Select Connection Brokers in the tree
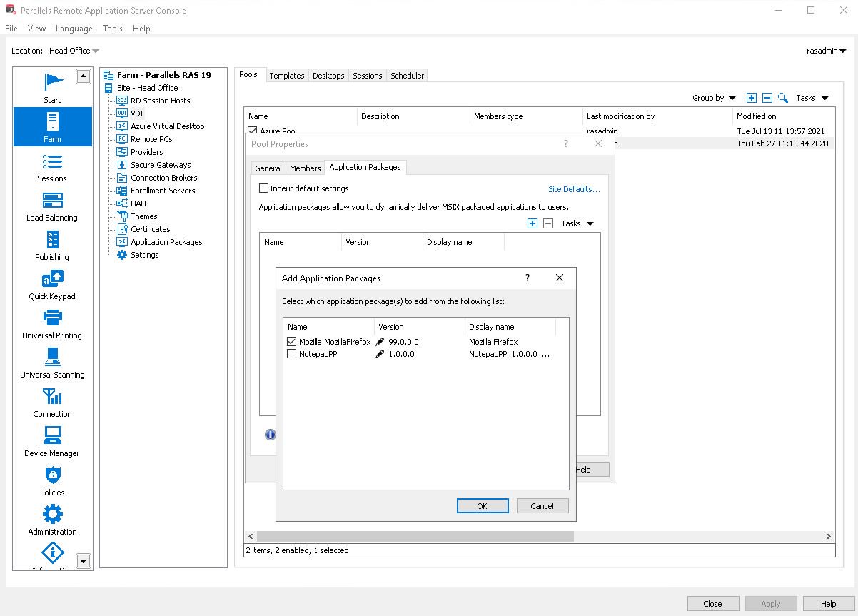This screenshot has height=616, width=858. (x=163, y=178)
